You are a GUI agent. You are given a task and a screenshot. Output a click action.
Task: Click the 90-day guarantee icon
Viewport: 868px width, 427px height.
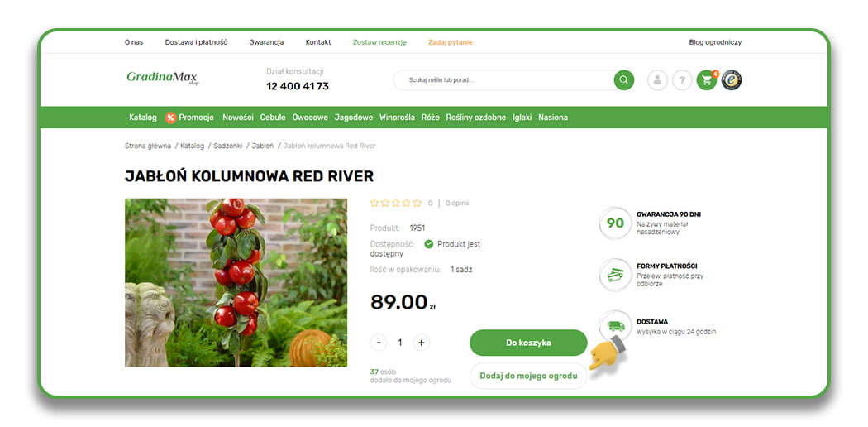pos(615,223)
